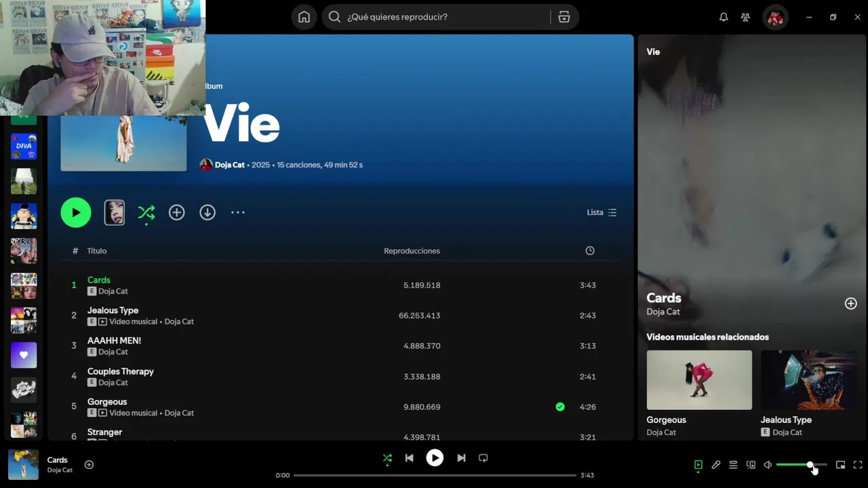Viewport: 868px width, 488px height.
Task: Open Doja Cat link under Couples Therapy
Action: [x=113, y=382]
